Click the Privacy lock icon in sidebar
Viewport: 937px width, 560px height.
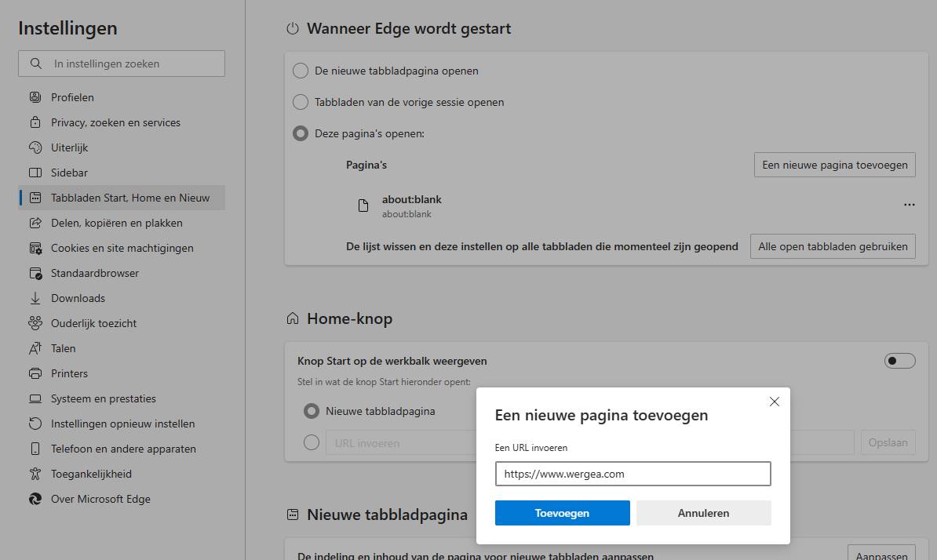(35, 122)
